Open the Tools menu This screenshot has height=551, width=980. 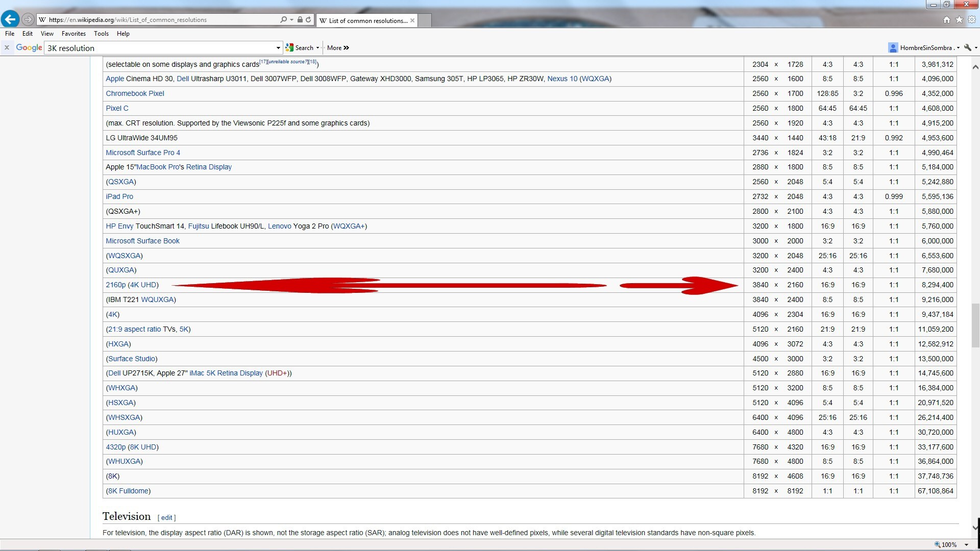[101, 34]
